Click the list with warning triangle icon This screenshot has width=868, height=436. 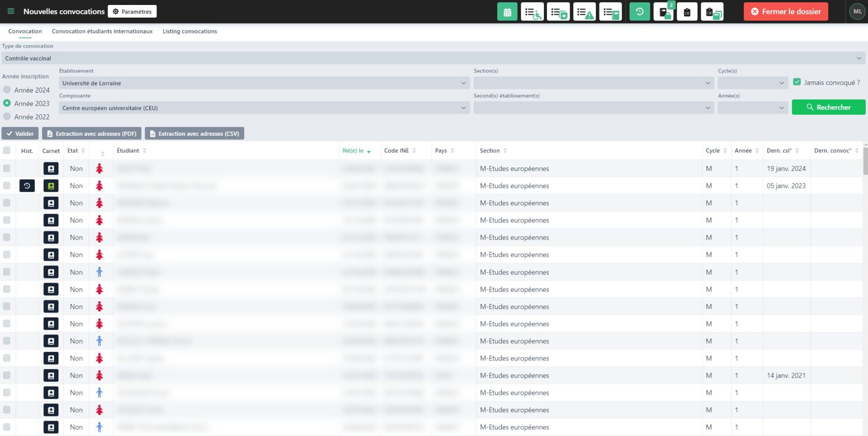click(585, 12)
